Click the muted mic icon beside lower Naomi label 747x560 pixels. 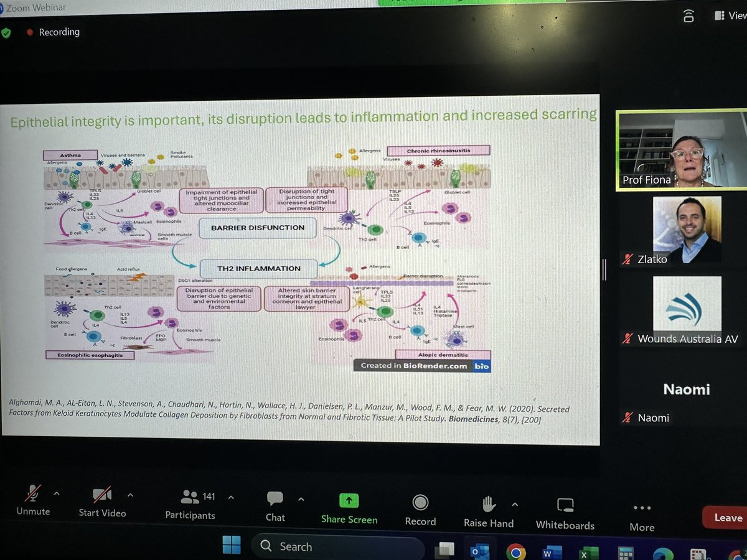pyautogui.click(x=627, y=418)
